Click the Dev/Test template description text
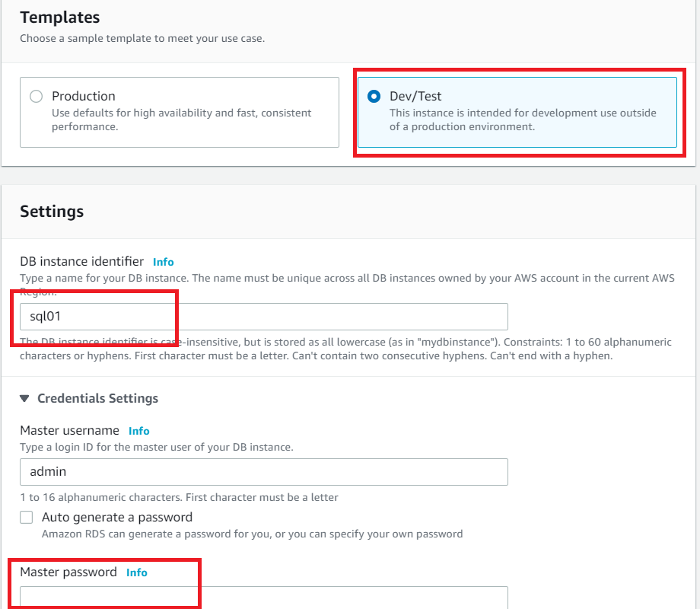 (x=522, y=120)
